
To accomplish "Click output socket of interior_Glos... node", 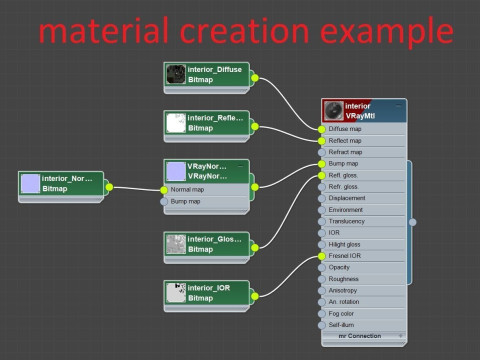I will tap(255, 248).
